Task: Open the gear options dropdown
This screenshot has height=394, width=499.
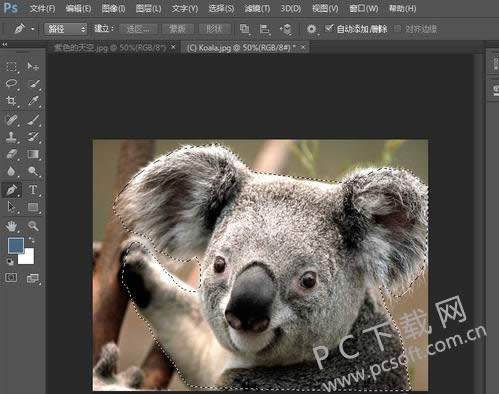Action: [311, 29]
